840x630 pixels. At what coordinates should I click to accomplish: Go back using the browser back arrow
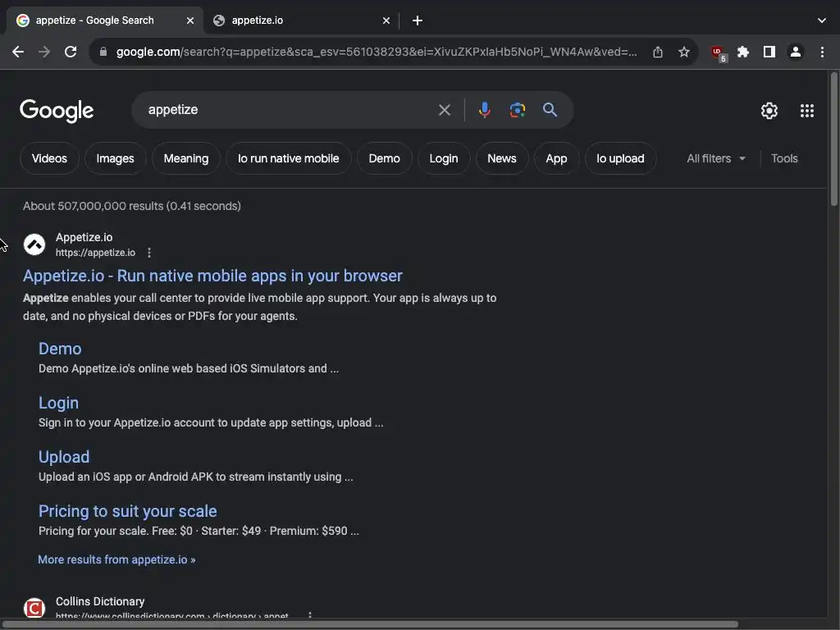click(18, 52)
